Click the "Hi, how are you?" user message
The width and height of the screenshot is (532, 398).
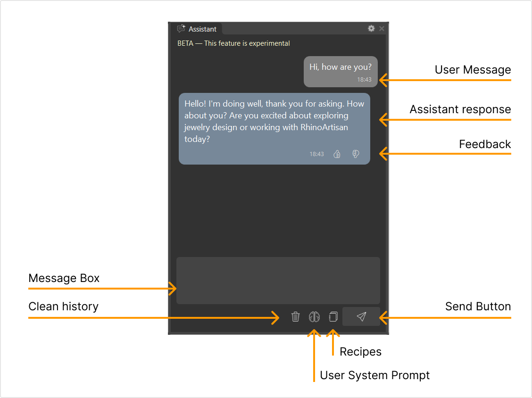point(340,67)
